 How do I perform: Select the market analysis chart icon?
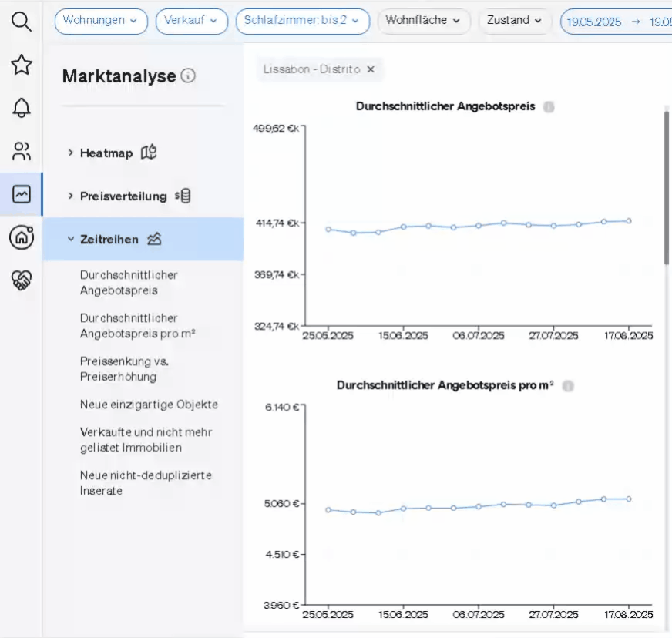pyautogui.click(x=22, y=194)
